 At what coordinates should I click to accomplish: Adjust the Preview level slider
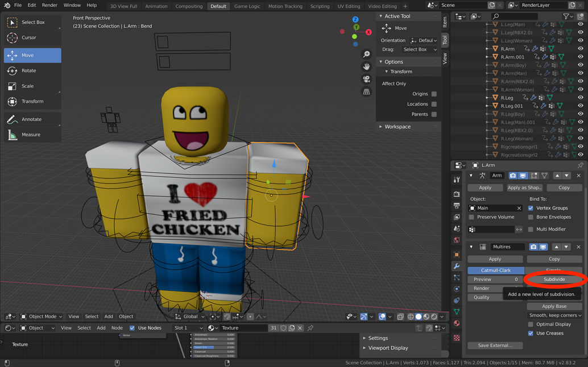pyautogui.click(x=495, y=279)
